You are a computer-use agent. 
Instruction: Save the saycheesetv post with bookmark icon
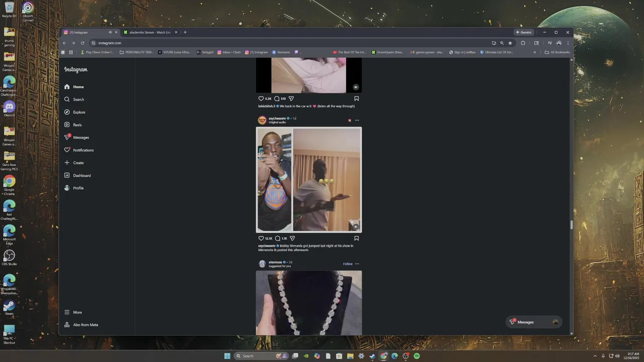click(x=356, y=238)
